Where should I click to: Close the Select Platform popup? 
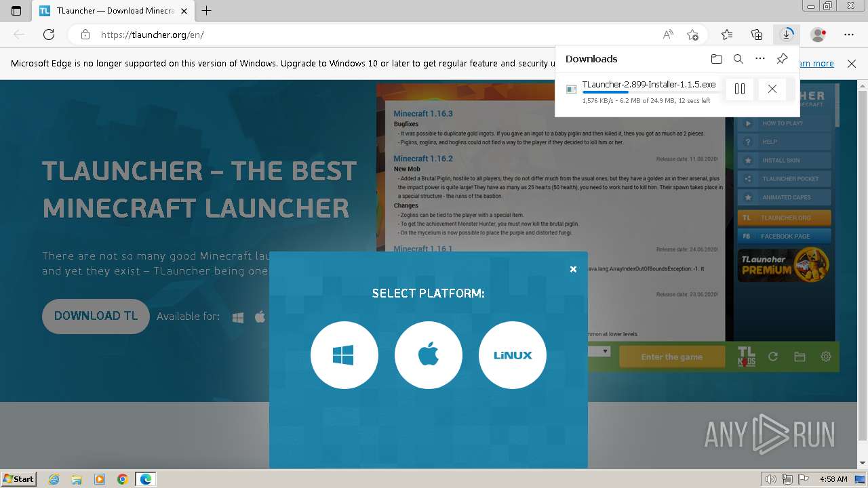(x=573, y=269)
